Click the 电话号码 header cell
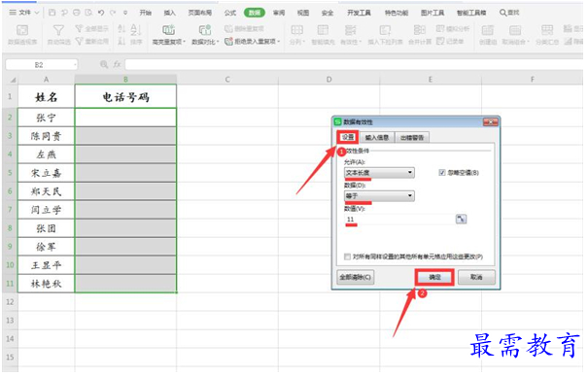 (x=125, y=97)
